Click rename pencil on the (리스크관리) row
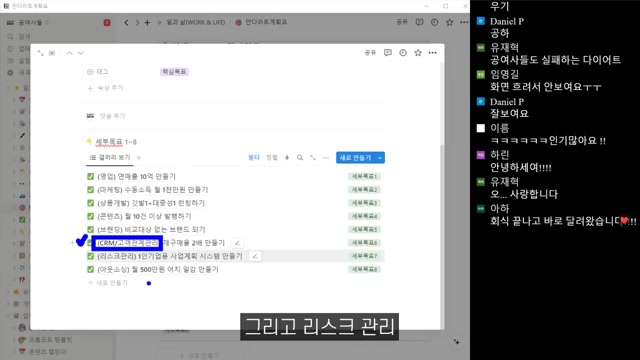 [255, 256]
